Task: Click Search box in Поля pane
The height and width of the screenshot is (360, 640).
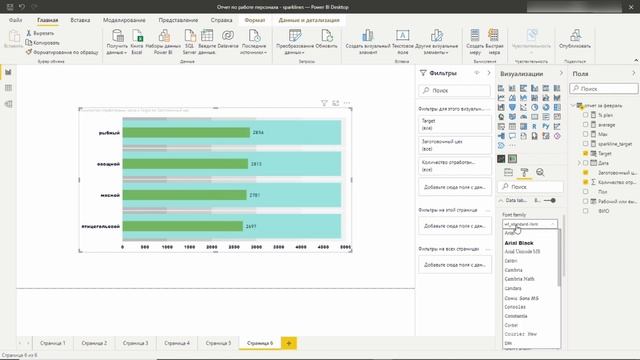Action: [604, 89]
